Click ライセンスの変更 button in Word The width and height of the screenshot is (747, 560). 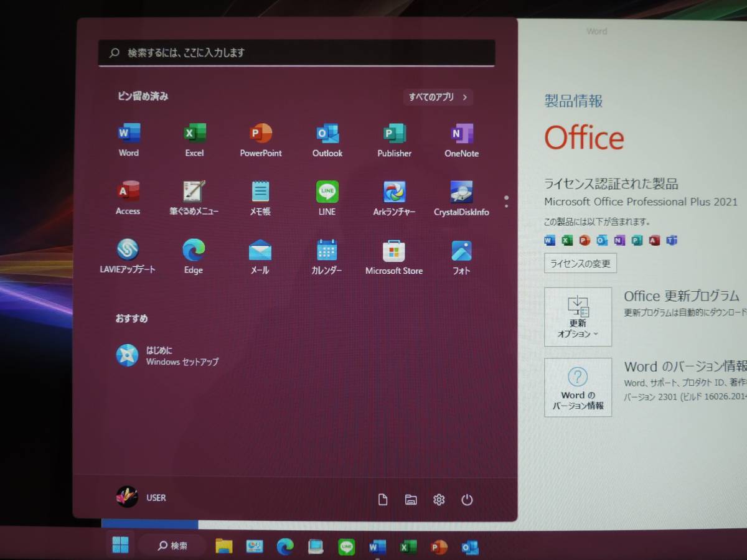[x=580, y=263]
